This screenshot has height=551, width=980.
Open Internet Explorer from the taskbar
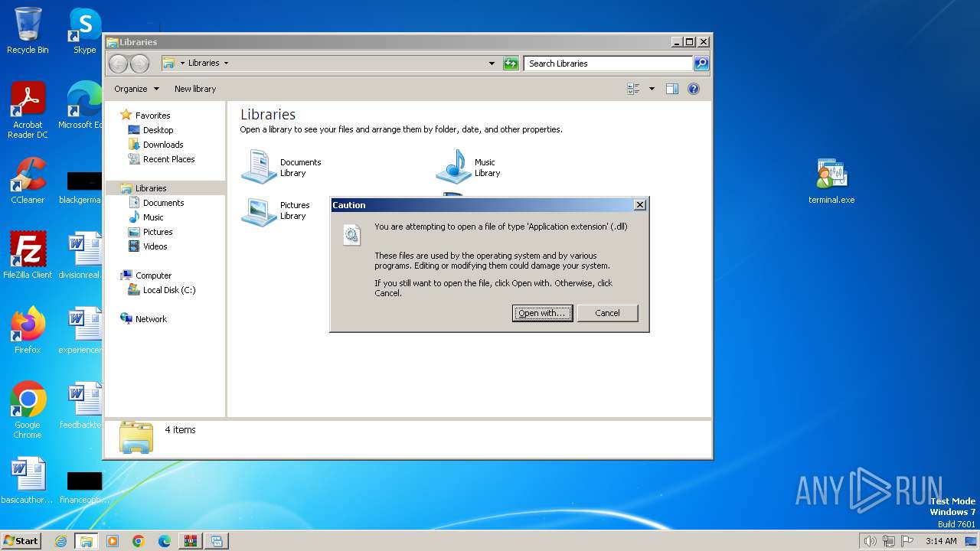point(60,541)
